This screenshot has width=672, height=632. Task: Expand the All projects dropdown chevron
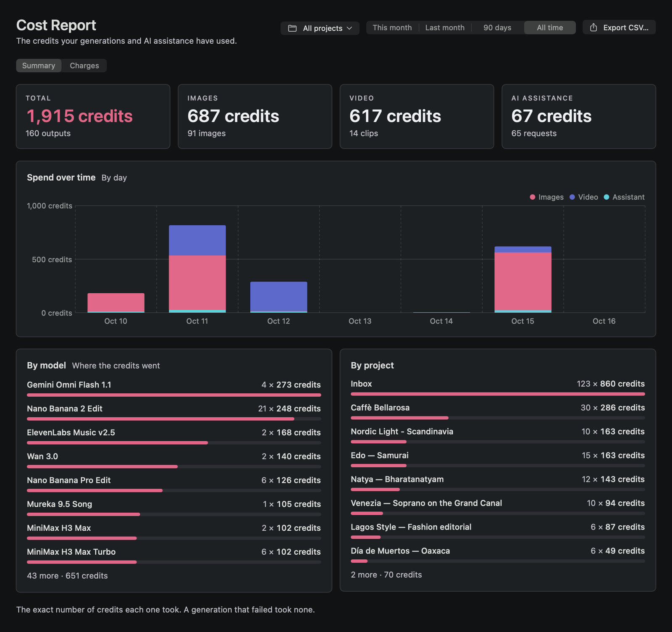coord(349,28)
